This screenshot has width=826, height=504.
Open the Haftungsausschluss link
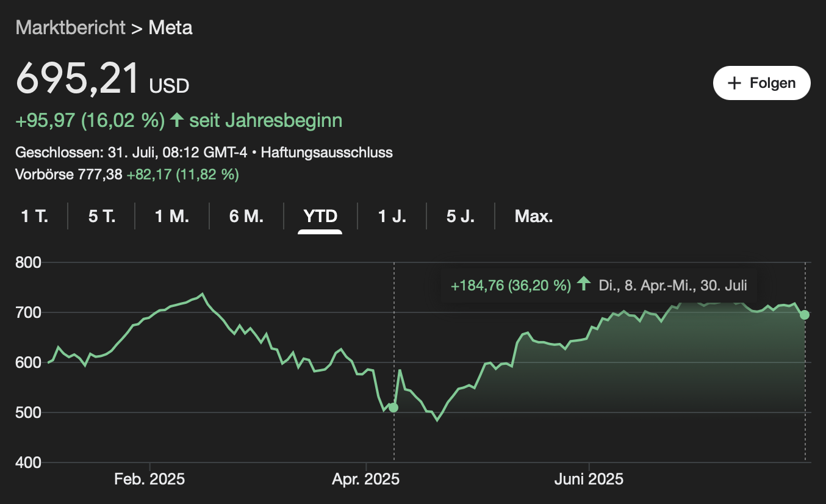(327, 153)
